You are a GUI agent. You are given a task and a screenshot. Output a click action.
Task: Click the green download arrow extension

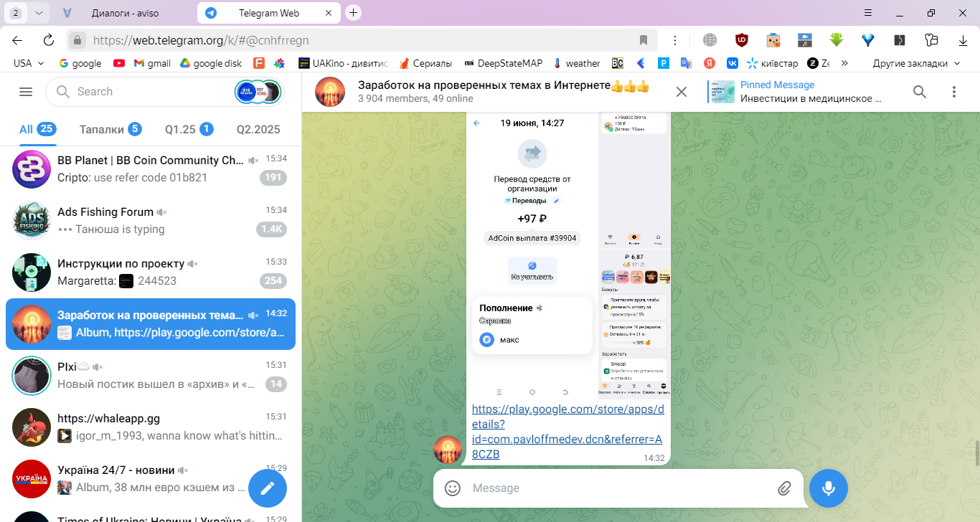coord(837,40)
